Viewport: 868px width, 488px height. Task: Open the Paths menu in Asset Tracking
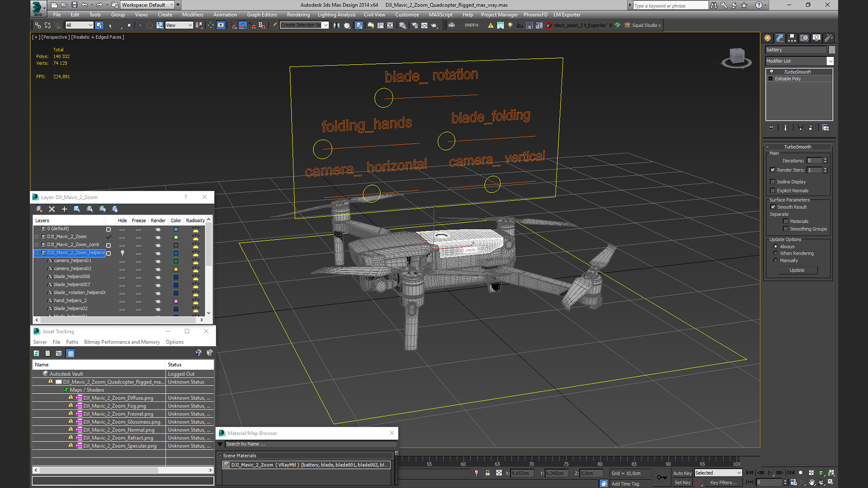click(72, 342)
